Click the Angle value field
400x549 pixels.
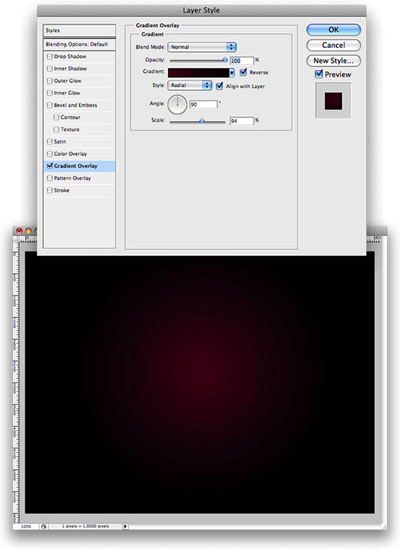click(x=204, y=104)
